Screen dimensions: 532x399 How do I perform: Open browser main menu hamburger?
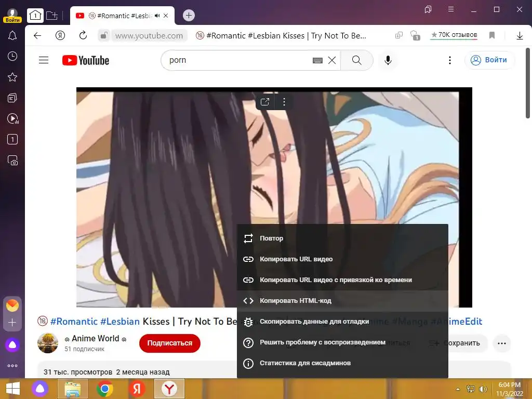[451, 9]
